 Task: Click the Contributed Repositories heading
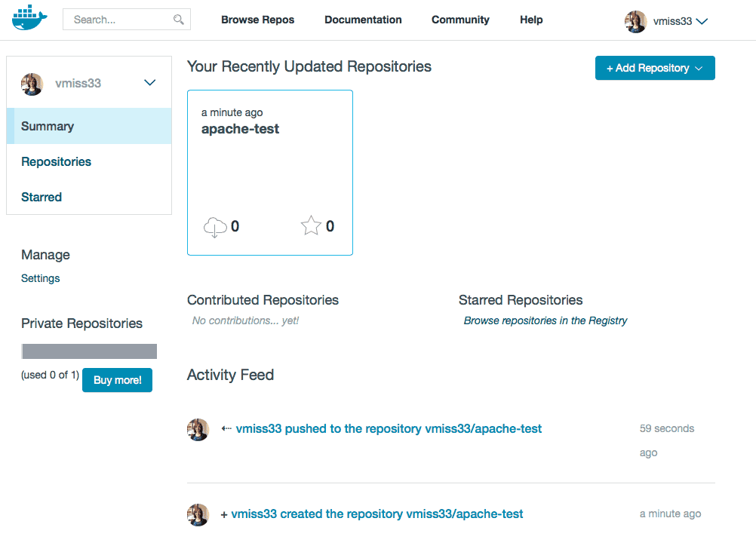pos(263,300)
